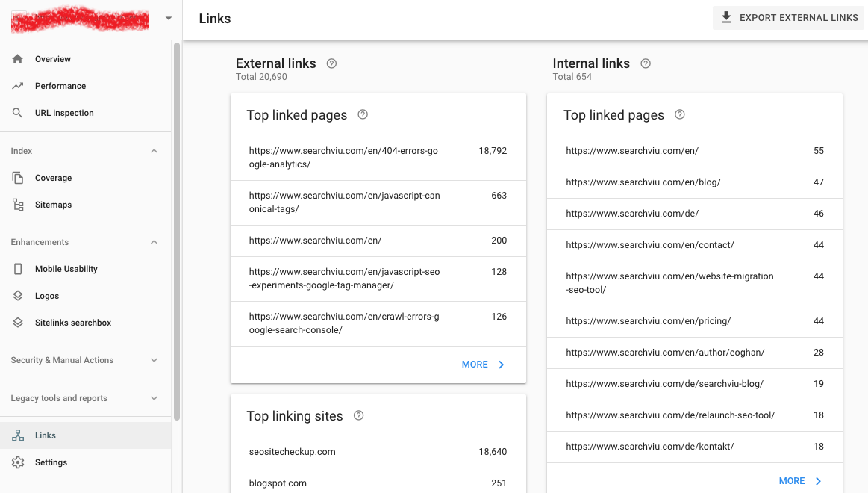The image size is (868, 493).
Task: Click the Sitelinks searchbox layers icon
Action: (x=18, y=323)
